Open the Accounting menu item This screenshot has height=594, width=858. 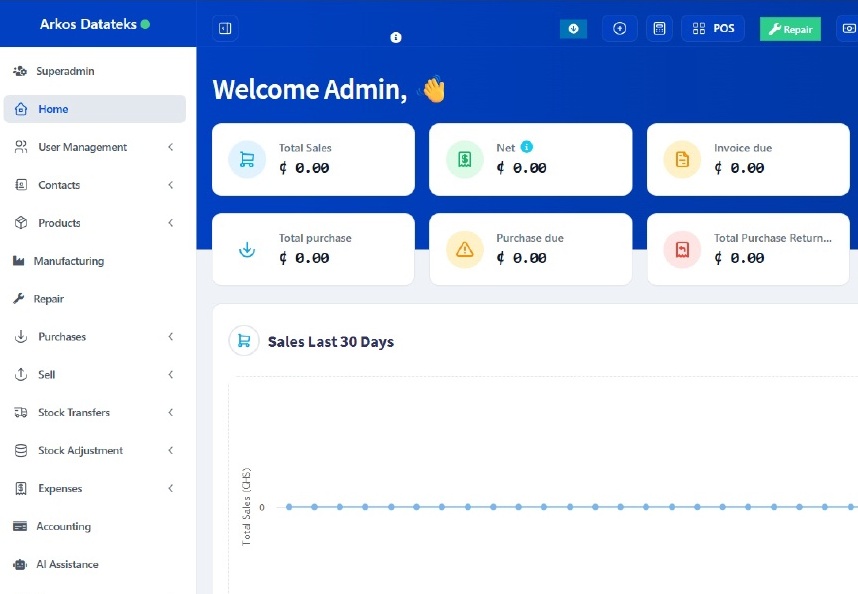[x=95, y=526]
